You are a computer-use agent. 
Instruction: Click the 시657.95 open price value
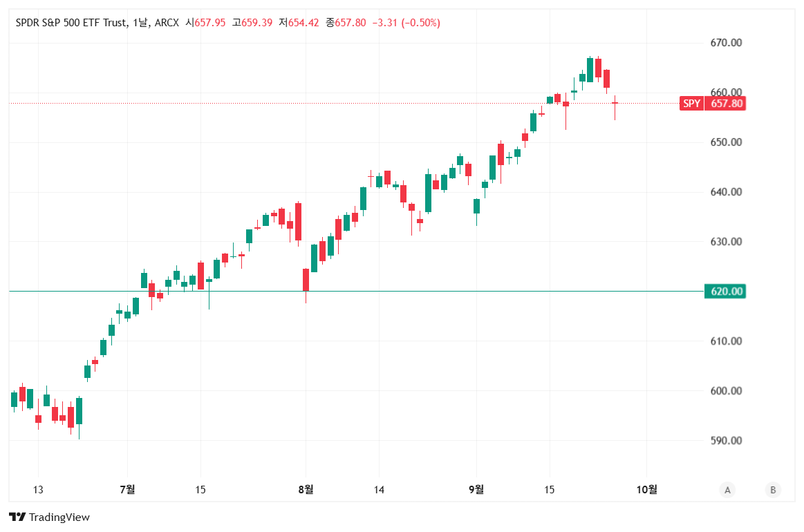pos(206,23)
